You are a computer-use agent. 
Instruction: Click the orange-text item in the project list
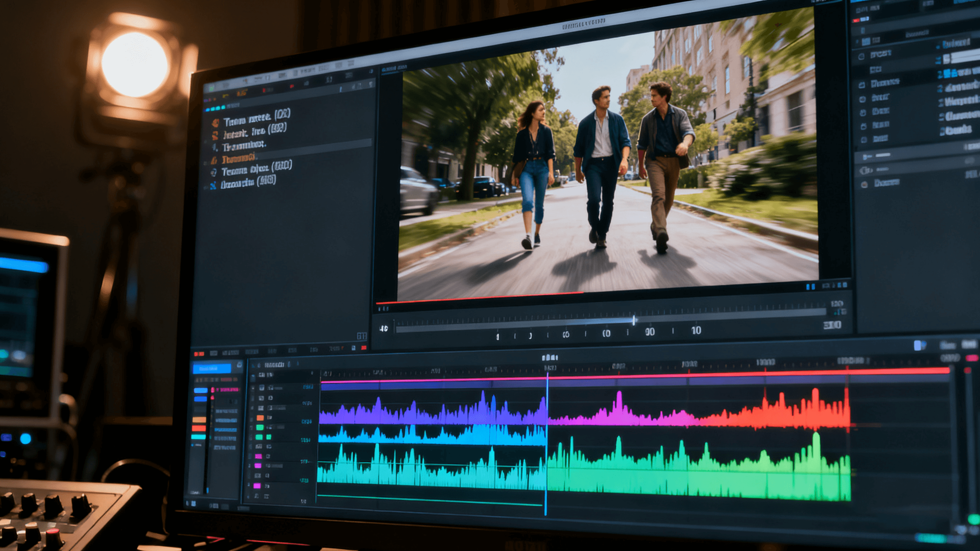click(x=238, y=158)
